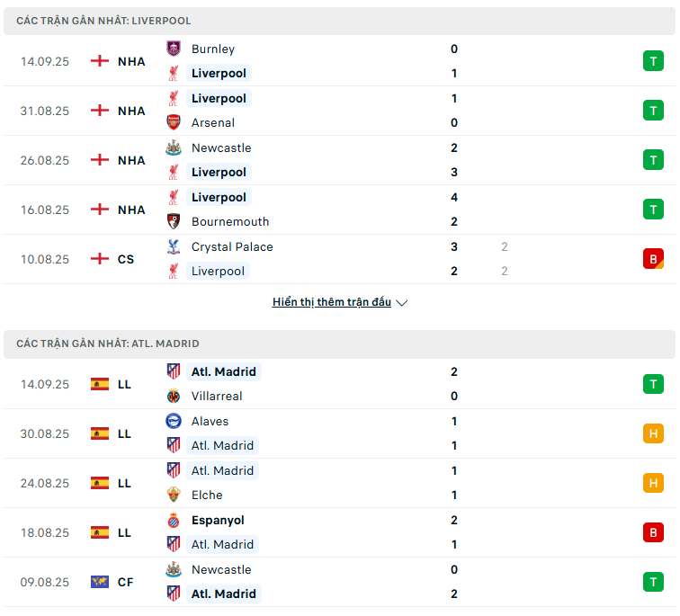Click England flag beside 14.09.25 NHA match
Screen dimensions: 680x616
[x=100, y=61]
